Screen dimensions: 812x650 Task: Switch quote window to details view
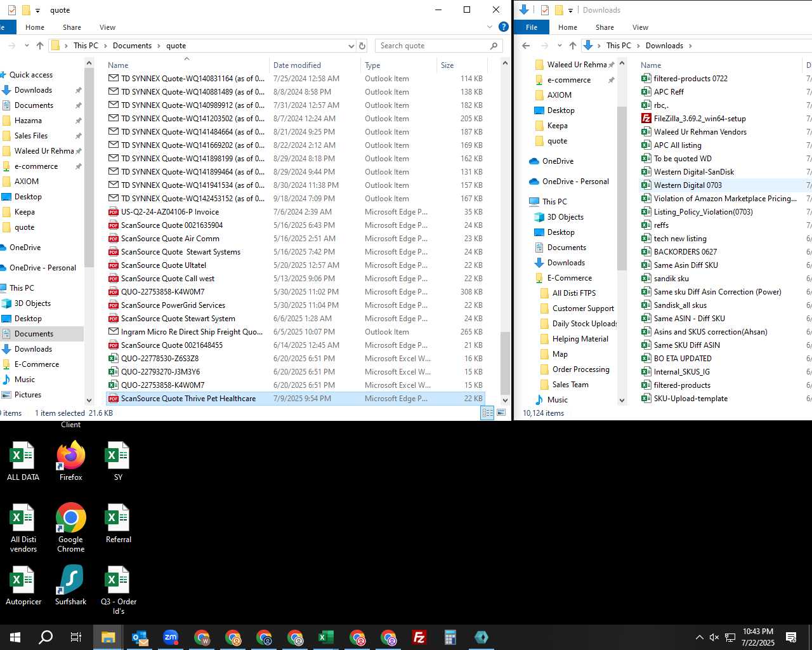487,413
